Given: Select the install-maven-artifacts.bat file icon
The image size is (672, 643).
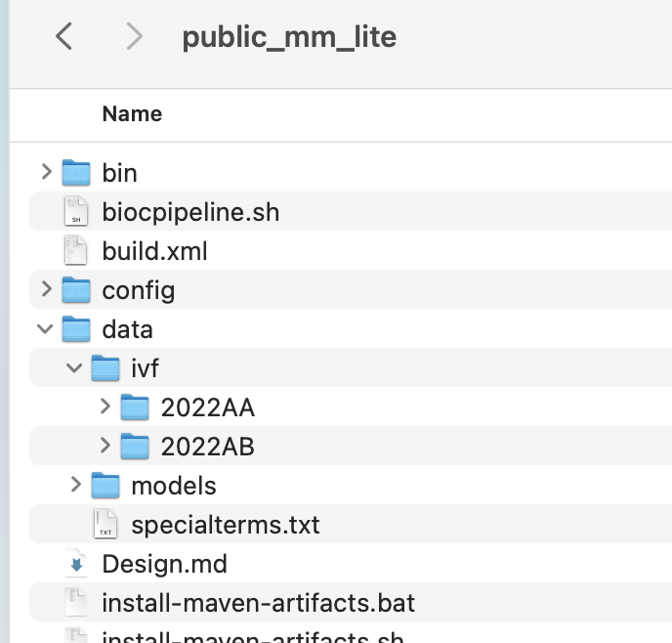Looking at the screenshot, I should (76, 602).
